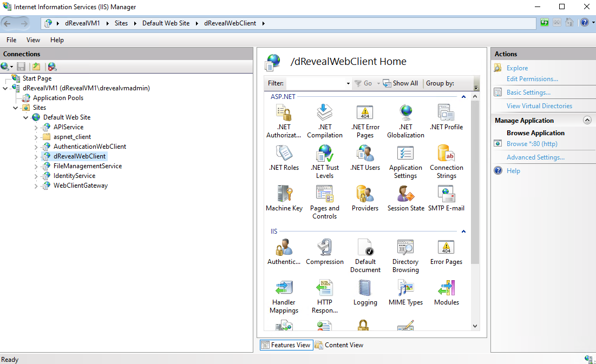
Task: Select WebClientGateway in the Connections tree
Action: click(x=81, y=186)
